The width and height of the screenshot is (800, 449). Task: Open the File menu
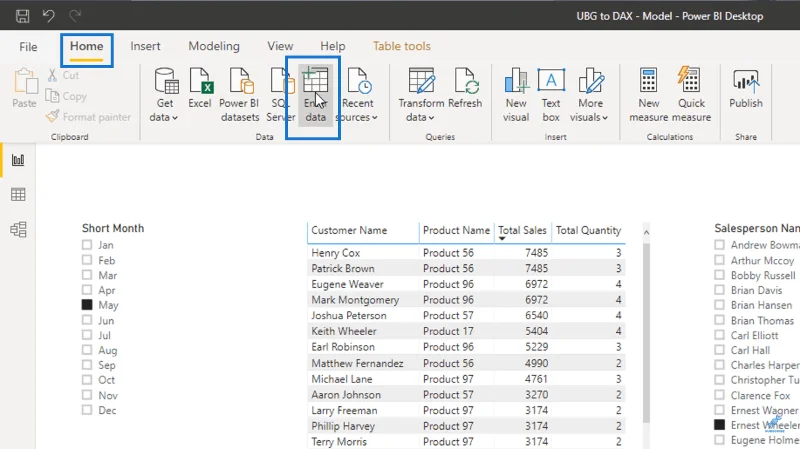[28, 47]
